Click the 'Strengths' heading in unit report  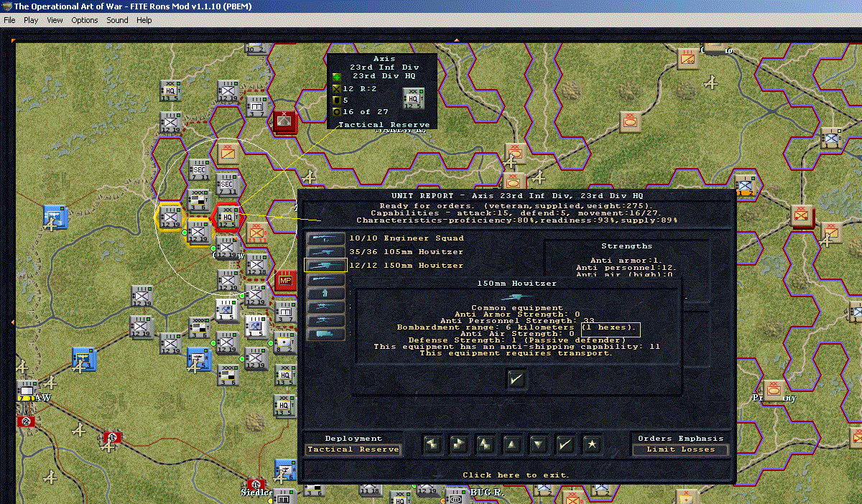pos(626,246)
